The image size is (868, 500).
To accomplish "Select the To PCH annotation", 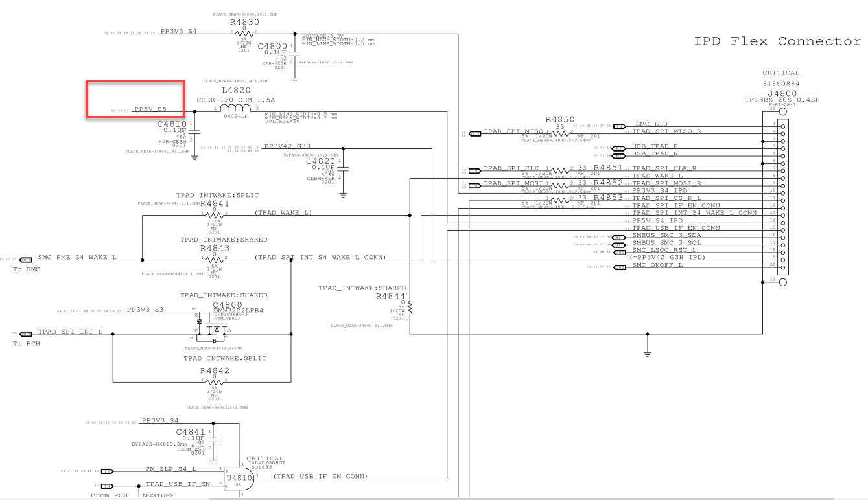I will tap(27, 343).
